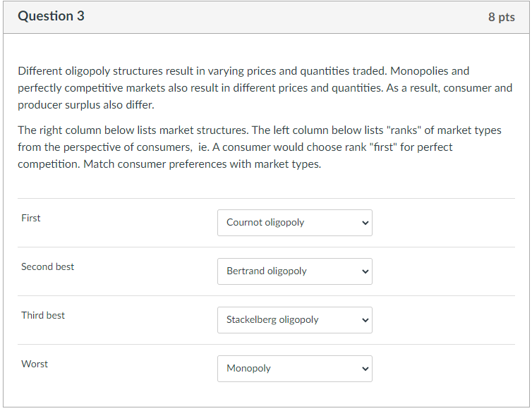Image resolution: width=532 pixels, height=411 pixels.
Task: Click the "8 pts" point value
Action: click(501, 17)
